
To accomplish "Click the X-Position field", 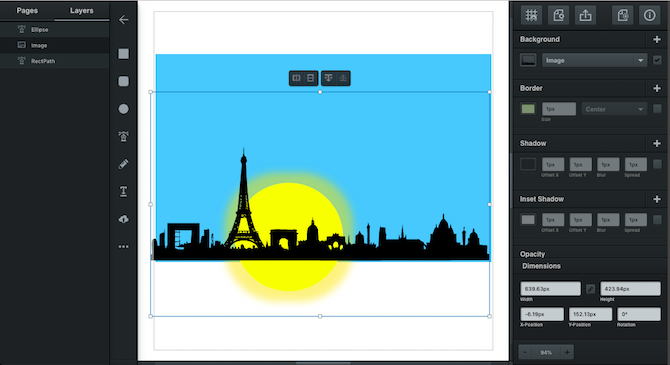I will coord(542,314).
